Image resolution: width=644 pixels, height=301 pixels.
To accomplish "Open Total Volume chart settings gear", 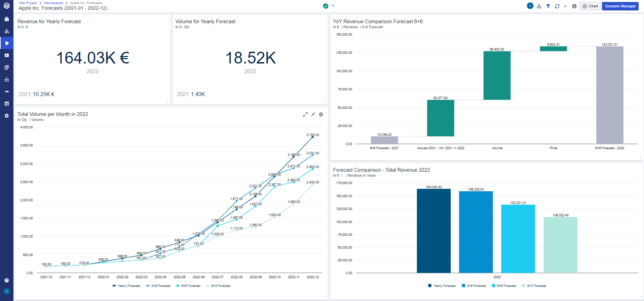I will coord(321,115).
